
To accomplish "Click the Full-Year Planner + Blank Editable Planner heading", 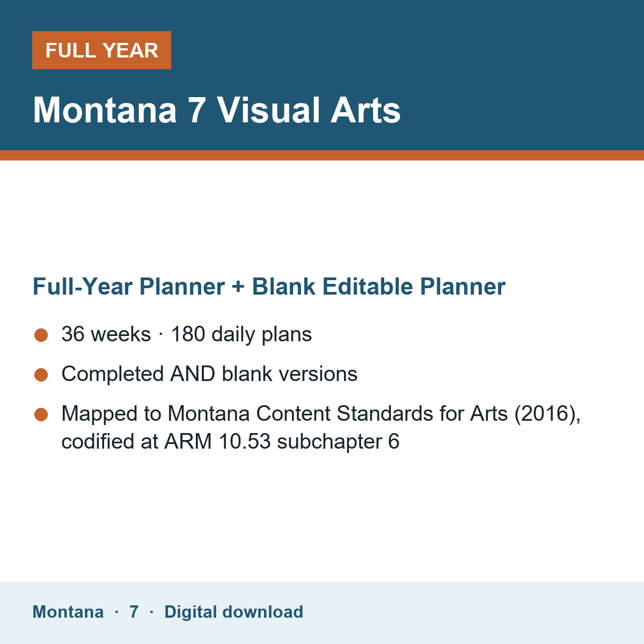I will coord(269,287).
